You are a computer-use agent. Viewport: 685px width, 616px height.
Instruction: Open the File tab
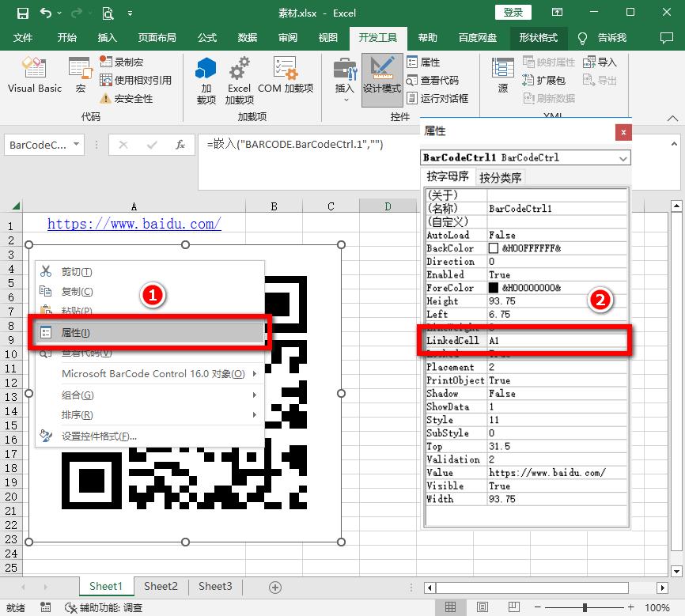tap(23, 38)
